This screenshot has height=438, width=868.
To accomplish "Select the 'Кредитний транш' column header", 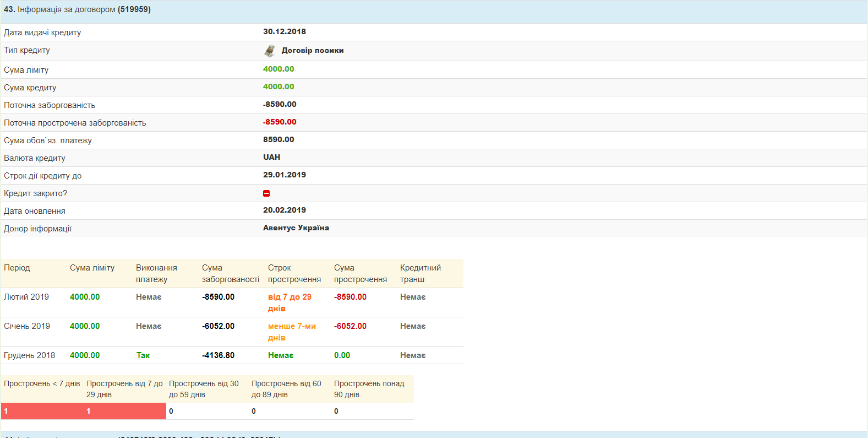I will click(x=421, y=274).
